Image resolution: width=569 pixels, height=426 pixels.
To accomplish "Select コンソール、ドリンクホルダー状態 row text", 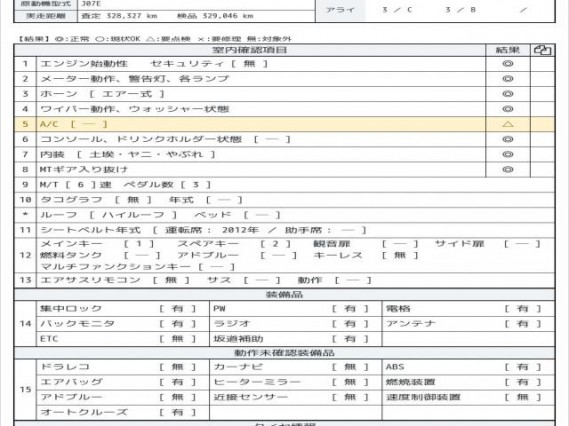I will point(165,139).
